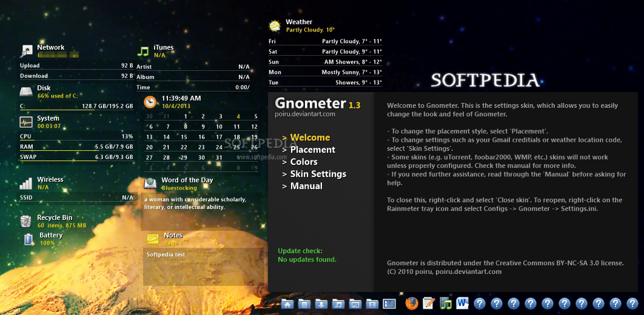The width and height of the screenshot is (644, 315).
Task: Click the word 'Bluestocking'
Action: [x=179, y=188]
